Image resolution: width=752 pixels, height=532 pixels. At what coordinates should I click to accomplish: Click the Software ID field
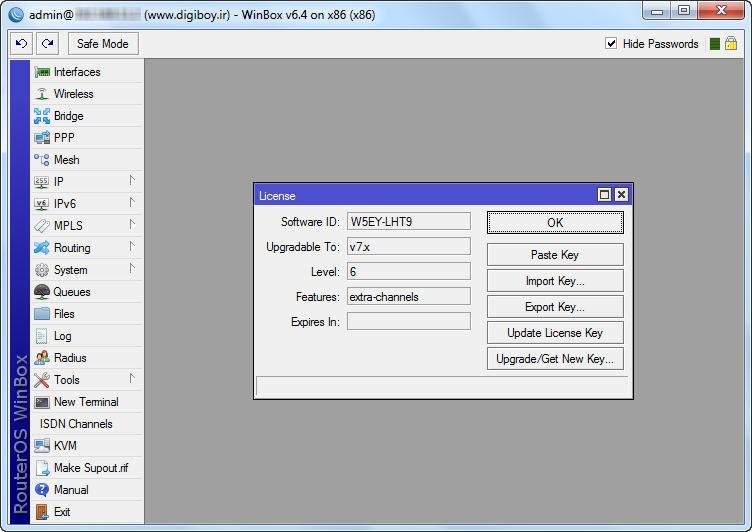click(x=409, y=222)
